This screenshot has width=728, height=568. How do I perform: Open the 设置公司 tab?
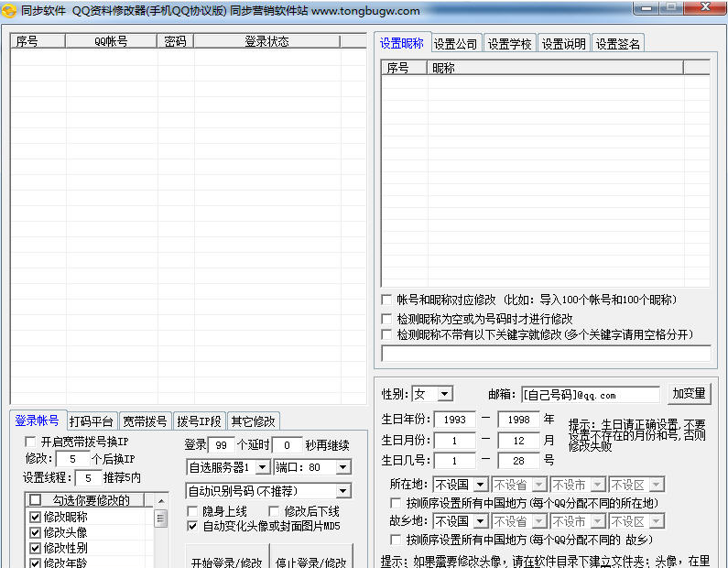(x=455, y=44)
